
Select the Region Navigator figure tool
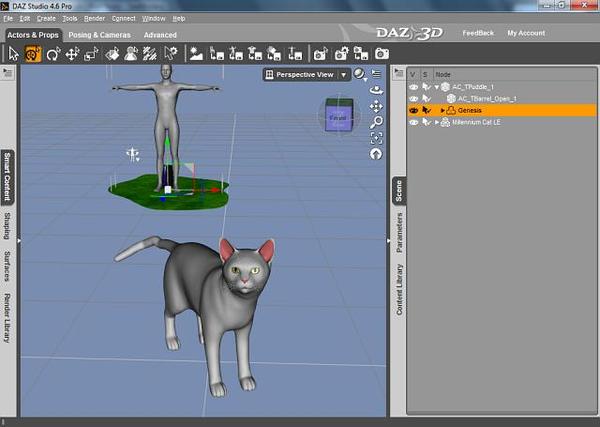(131, 54)
